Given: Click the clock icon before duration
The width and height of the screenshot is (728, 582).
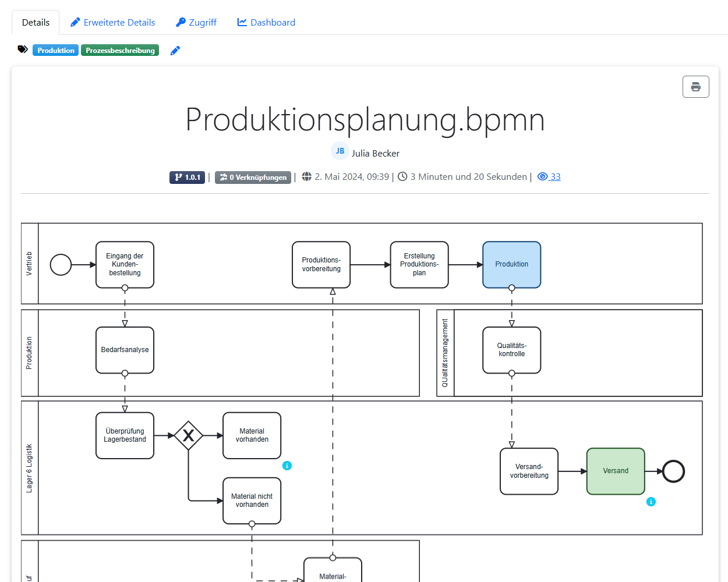Looking at the screenshot, I should point(402,177).
